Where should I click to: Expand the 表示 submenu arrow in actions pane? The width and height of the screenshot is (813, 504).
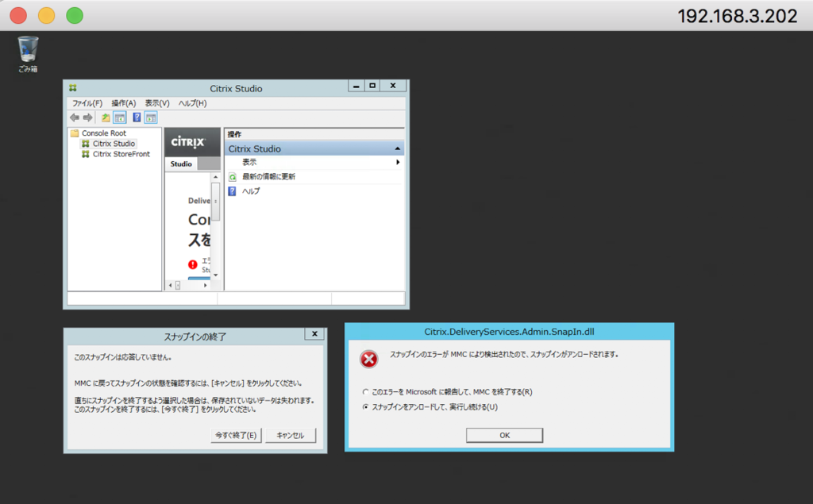coord(398,162)
